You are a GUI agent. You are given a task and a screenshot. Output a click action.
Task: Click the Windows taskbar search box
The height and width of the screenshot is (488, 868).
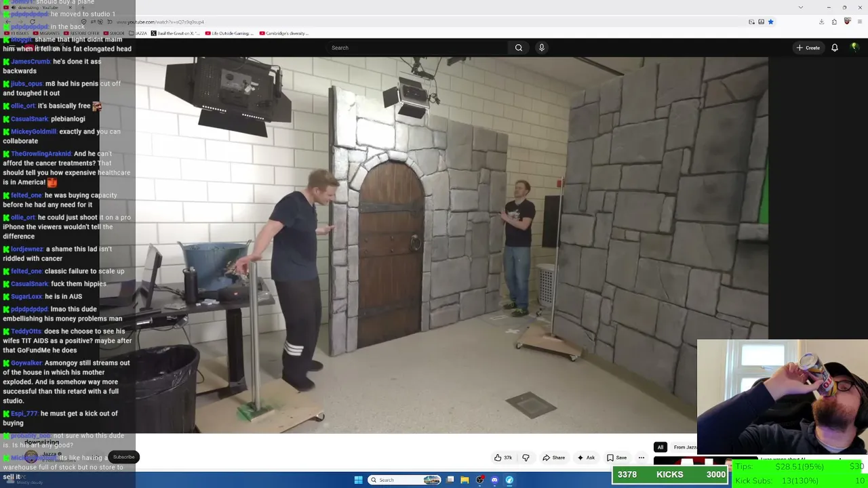click(x=405, y=480)
